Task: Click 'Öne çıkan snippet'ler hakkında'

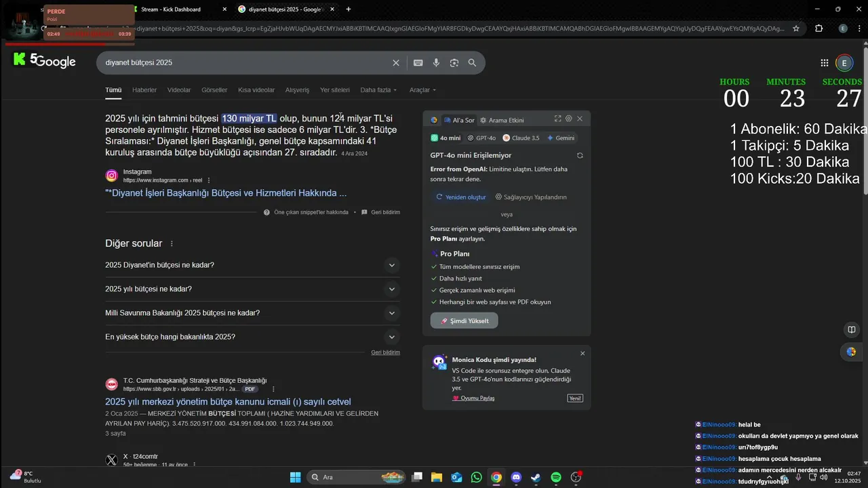Action: pyautogui.click(x=306, y=212)
